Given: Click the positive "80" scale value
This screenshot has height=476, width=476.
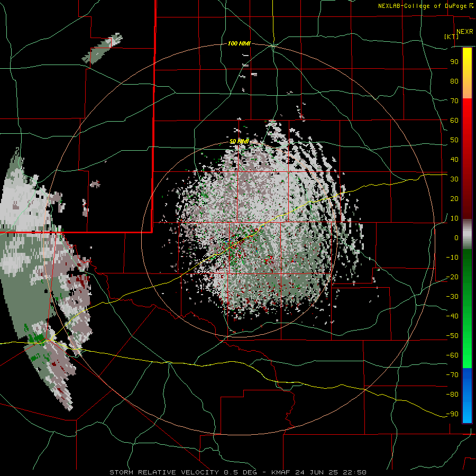Looking at the screenshot, I should [454, 81].
